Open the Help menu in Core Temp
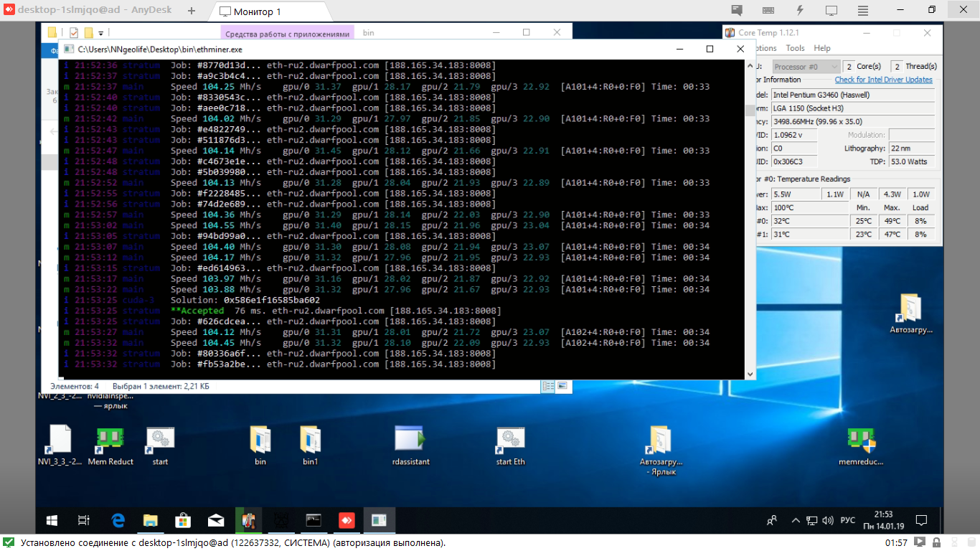 [822, 48]
